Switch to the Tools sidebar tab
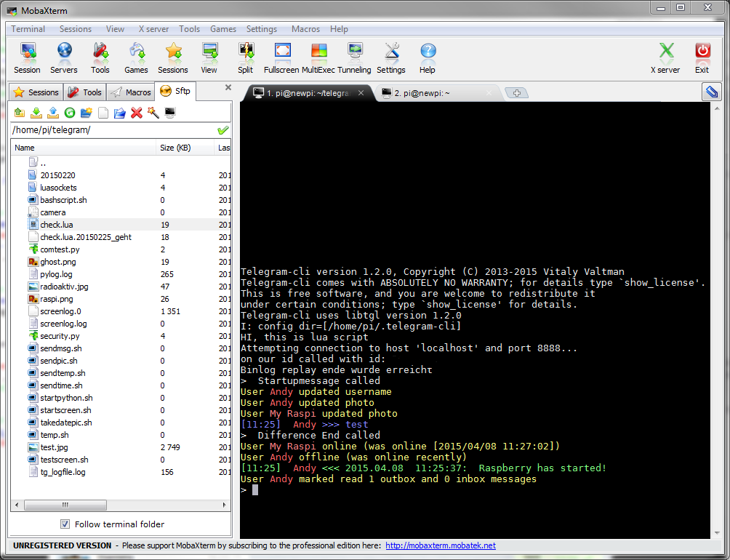The image size is (730, 560). (85, 92)
